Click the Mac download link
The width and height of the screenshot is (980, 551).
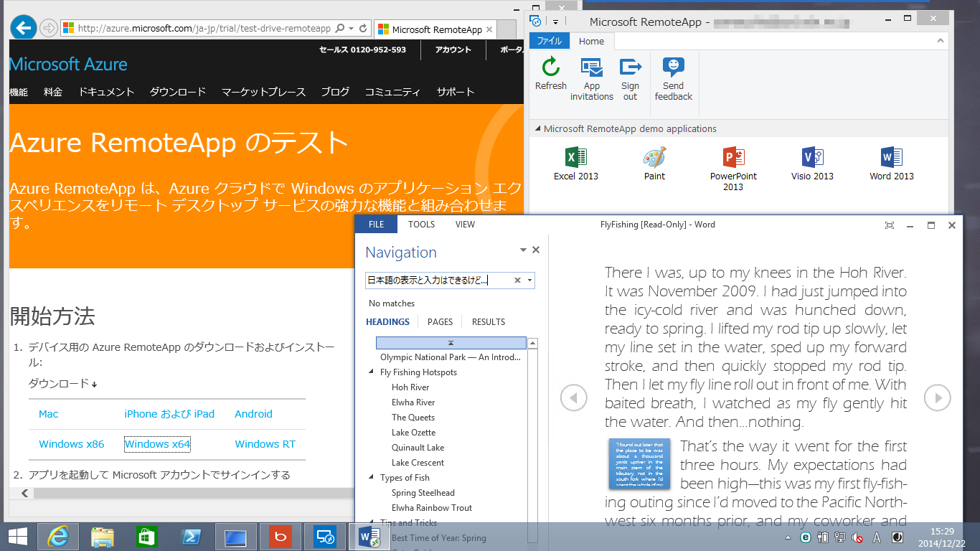(49, 414)
